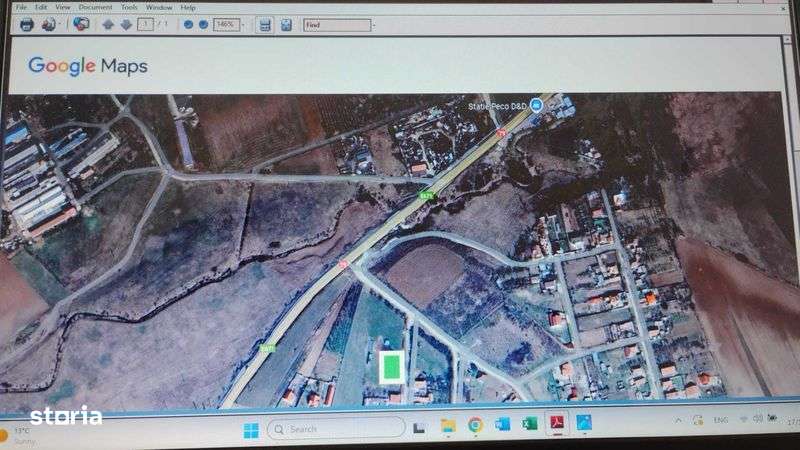
Task: Open the weather widget showing 13°C
Action: pos(16,436)
